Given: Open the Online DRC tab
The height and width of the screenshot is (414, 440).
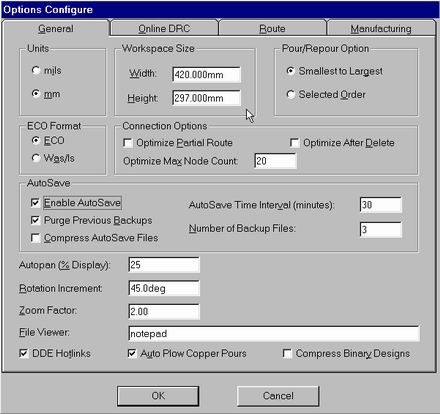Looking at the screenshot, I should tap(164, 29).
